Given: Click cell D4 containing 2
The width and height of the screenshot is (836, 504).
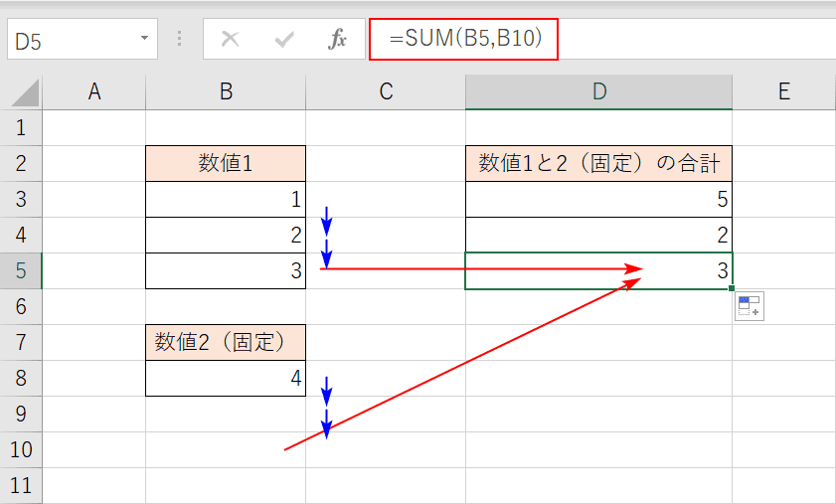Looking at the screenshot, I should [x=598, y=235].
